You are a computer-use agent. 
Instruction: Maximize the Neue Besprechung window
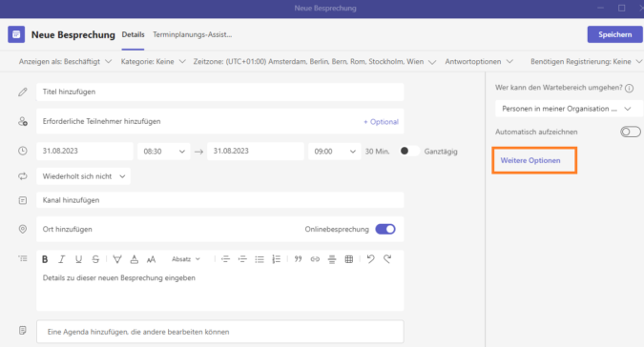click(x=621, y=9)
